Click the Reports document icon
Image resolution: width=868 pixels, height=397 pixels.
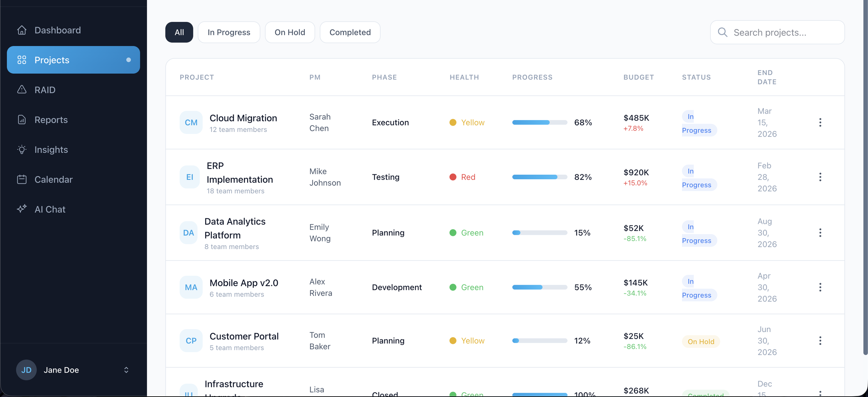coord(22,120)
